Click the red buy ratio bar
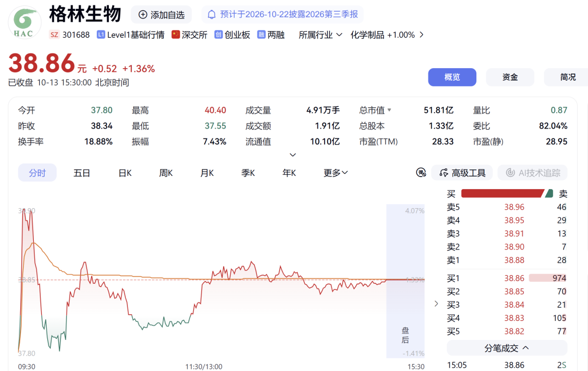588x371 pixels. coord(502,193)
